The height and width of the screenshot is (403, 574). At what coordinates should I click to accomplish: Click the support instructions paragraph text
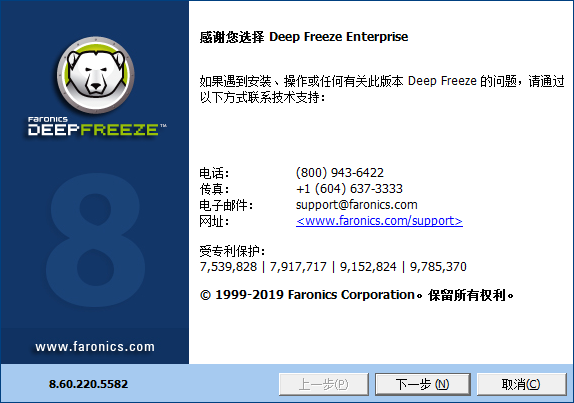pyautogui.click(x=382, y=89)
